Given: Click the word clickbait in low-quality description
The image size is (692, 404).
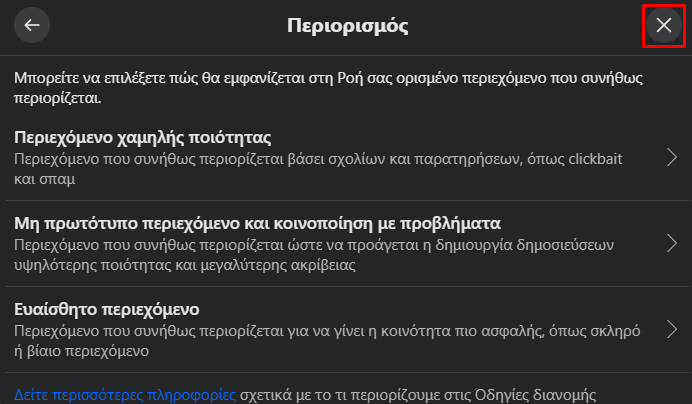Looking at the screenshot, I should (595, 159).
